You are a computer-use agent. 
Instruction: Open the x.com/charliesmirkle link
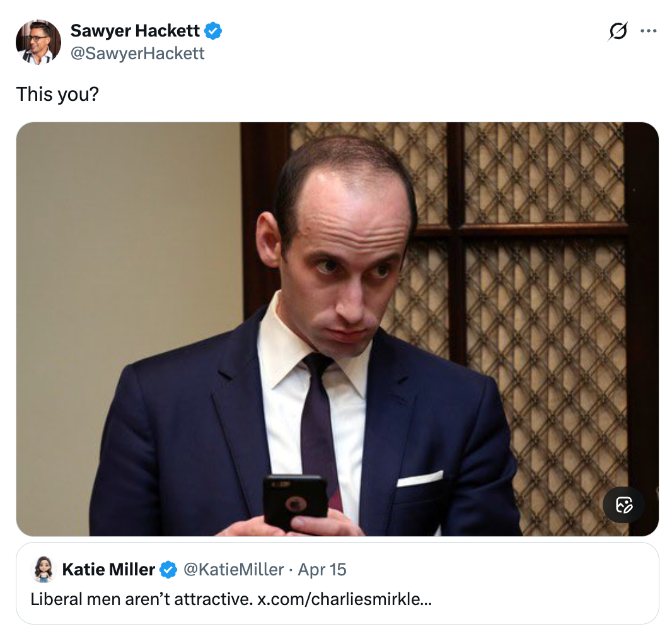coord(345,598)
